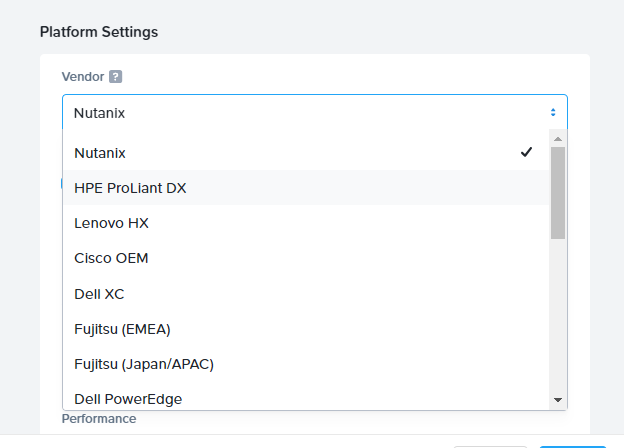Pick the Cisco OEM vendor option

113,258
